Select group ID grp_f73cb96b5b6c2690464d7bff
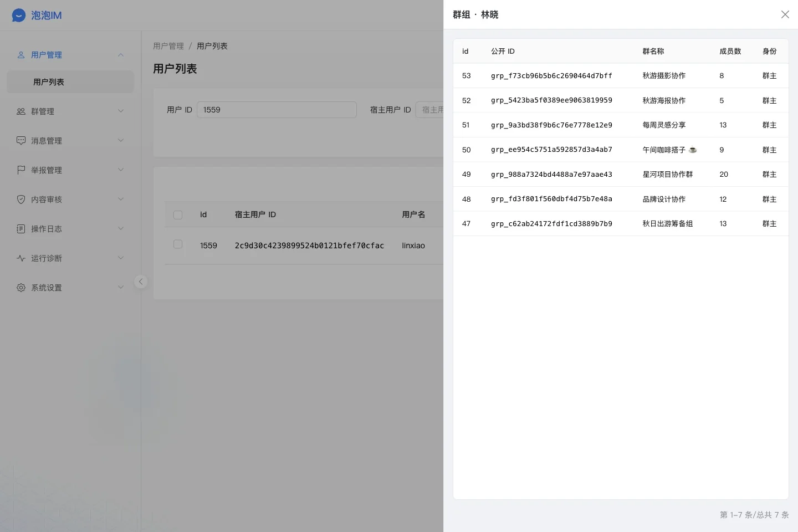 tap(551, 76)
